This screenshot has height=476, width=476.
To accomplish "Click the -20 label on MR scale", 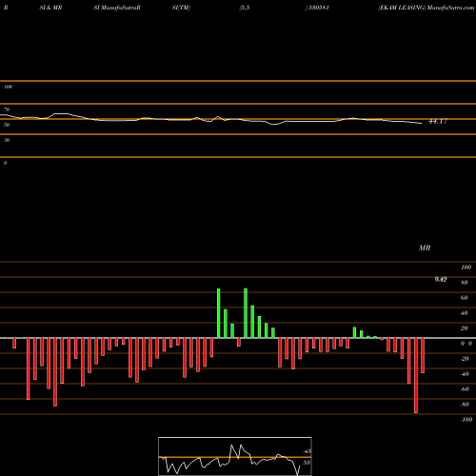I will tap(465, 359).
